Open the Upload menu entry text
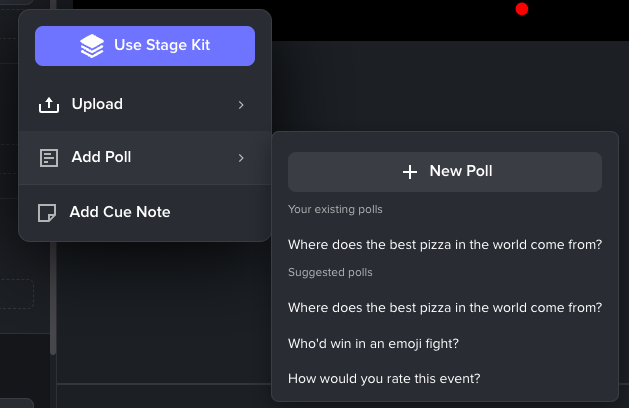Viewport: 629px width, 408px height. pyautogui.click(x=97, y=104)
